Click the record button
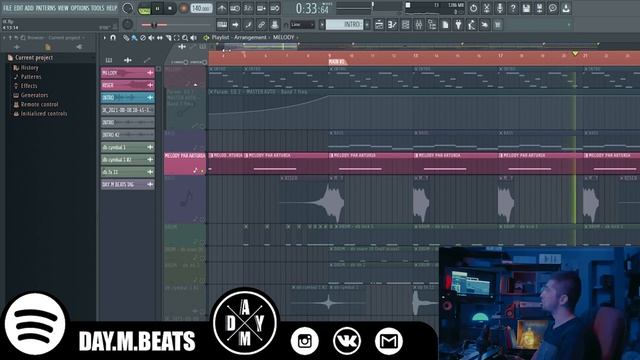640x360 pixels. click(x=184, y=8)
